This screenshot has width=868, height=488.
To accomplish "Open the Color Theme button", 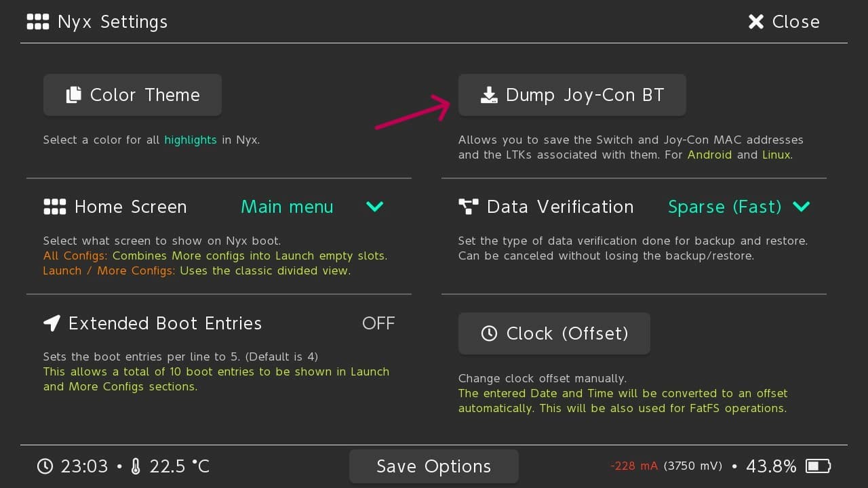I will [x=132, y=95].
